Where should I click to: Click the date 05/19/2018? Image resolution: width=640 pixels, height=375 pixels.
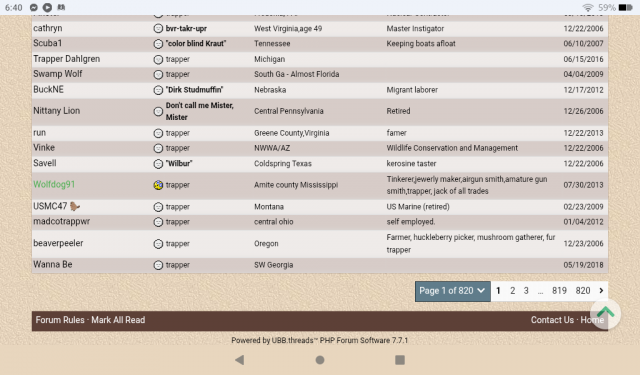pos(583,265)
